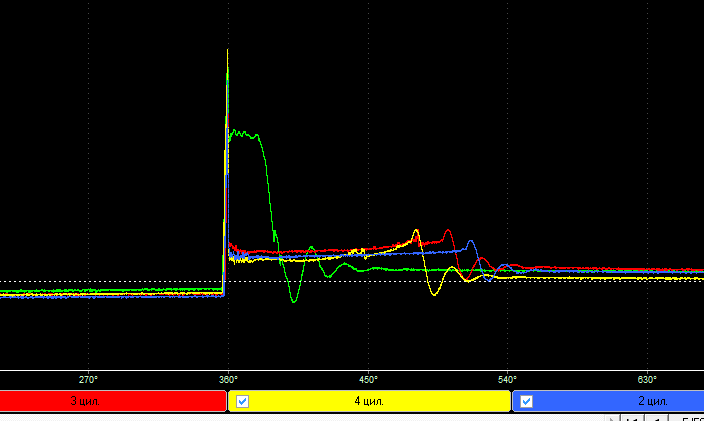The image size is (704, 421).
Task: Select the blue 2 цил. label
Action: pyautogui.click(x=653, y=401)
